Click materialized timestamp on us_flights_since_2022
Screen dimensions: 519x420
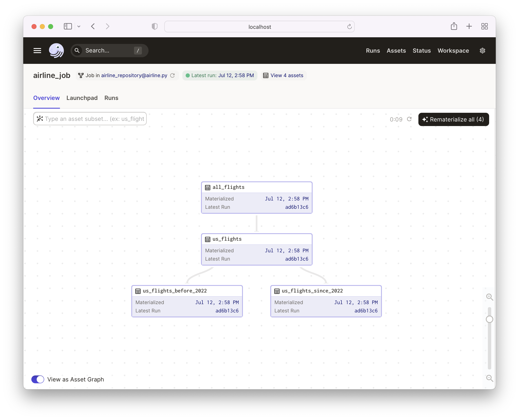(x=356, y=302)
